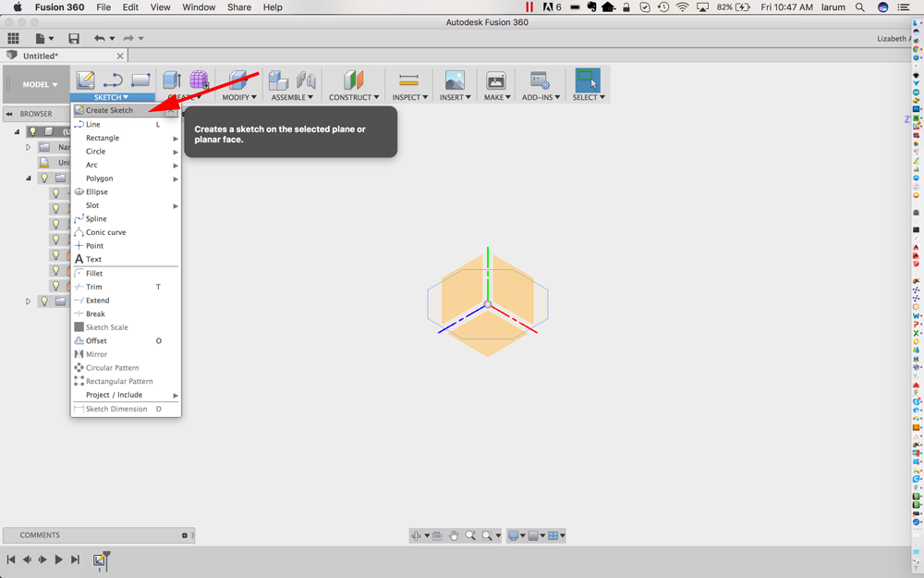Select the Line tool toolbar icon
This screenshot has height=578, width=924.
point(113,80)
